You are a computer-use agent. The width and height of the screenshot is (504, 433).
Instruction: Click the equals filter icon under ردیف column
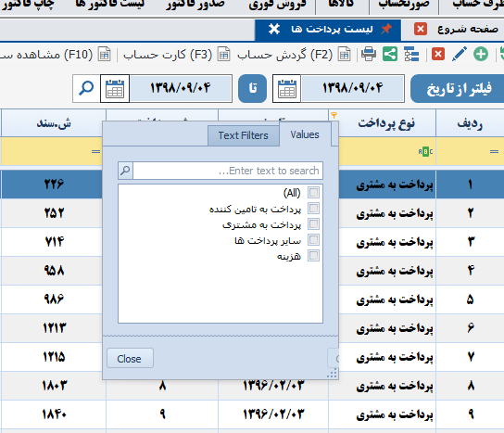click(494, 151)
